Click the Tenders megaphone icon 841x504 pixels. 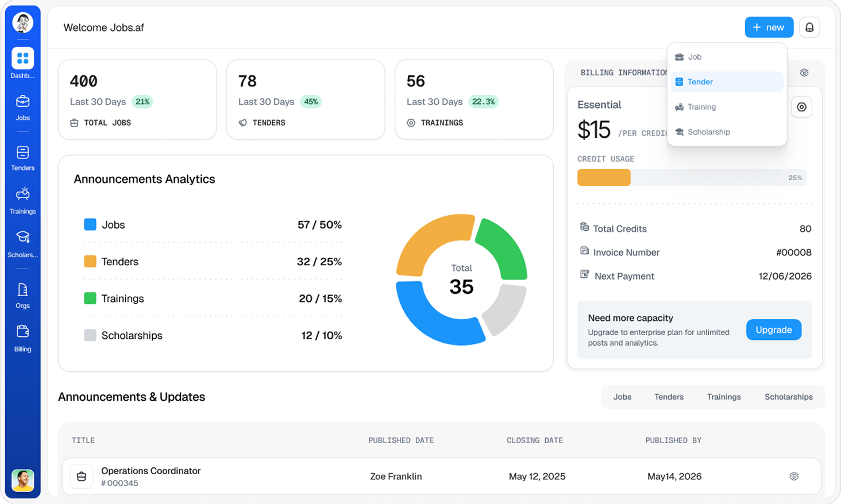(242, 123)
